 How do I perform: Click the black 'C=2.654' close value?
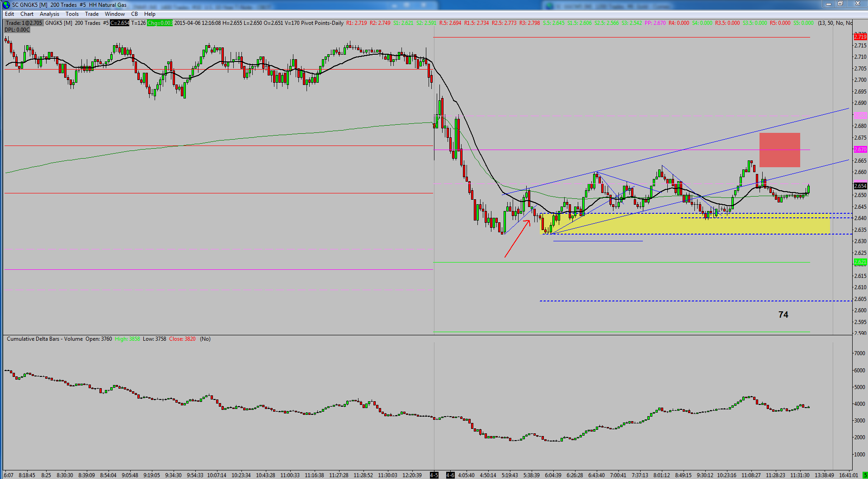[x=120, y=23]
